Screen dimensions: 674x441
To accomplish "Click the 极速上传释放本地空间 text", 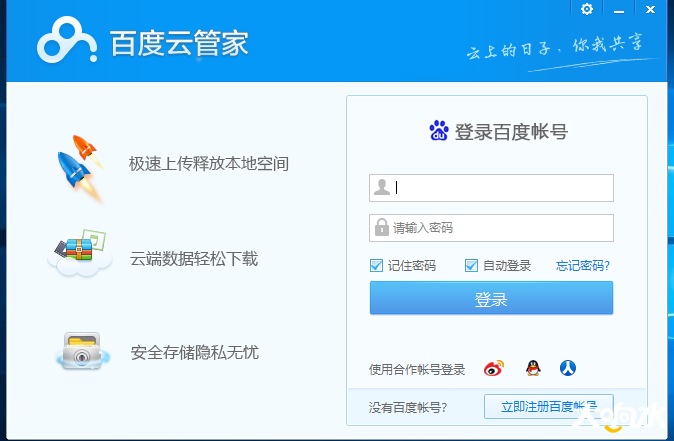I will 209,164.
